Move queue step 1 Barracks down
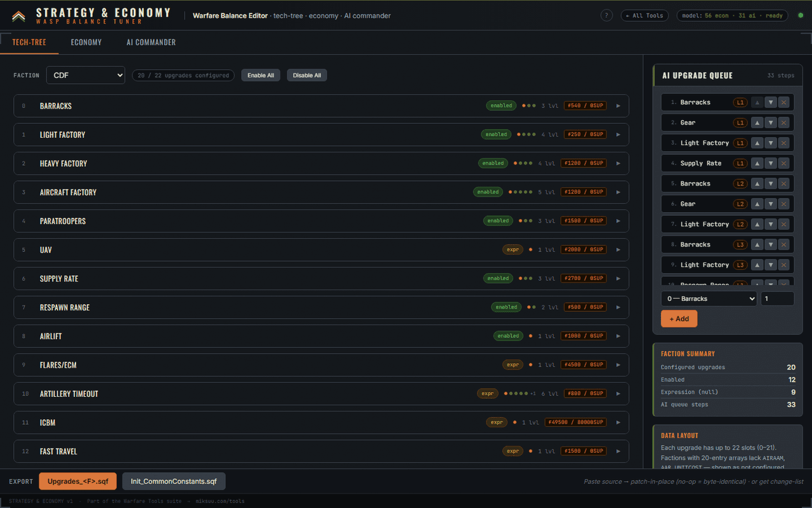812x508 pixels. coord(770,102)
